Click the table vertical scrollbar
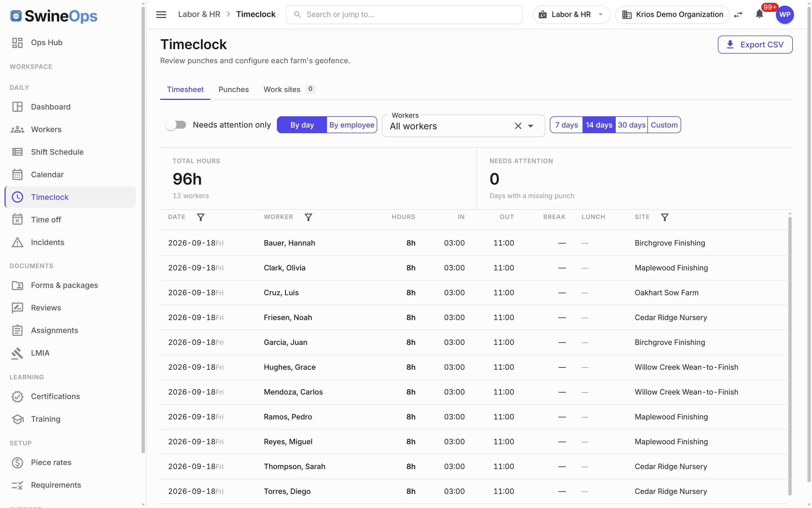 pyautogui.click(x=790, y=356)
